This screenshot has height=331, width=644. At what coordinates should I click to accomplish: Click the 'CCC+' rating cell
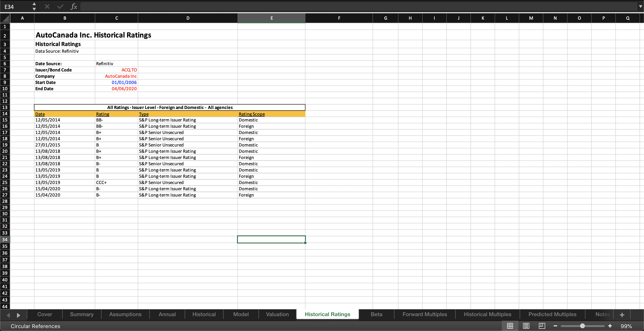tap(117, 182)
